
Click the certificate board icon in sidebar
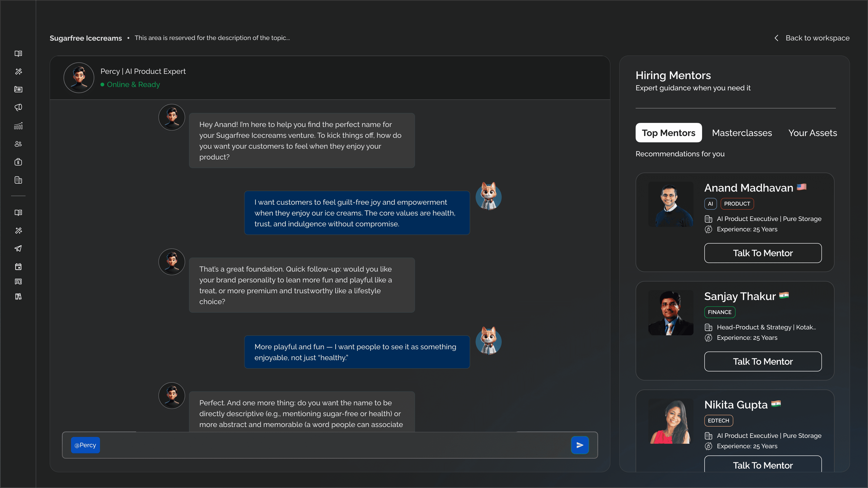[18, 282]
